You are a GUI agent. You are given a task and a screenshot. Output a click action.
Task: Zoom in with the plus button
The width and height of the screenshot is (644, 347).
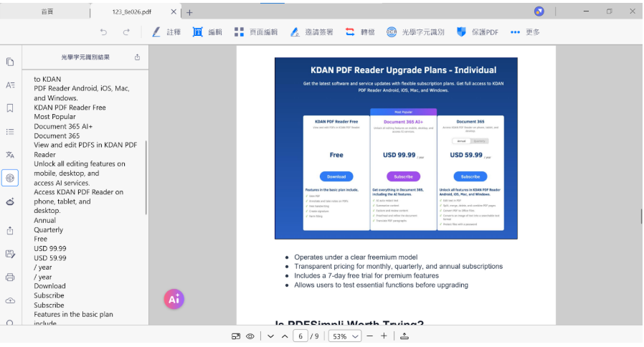384,336
